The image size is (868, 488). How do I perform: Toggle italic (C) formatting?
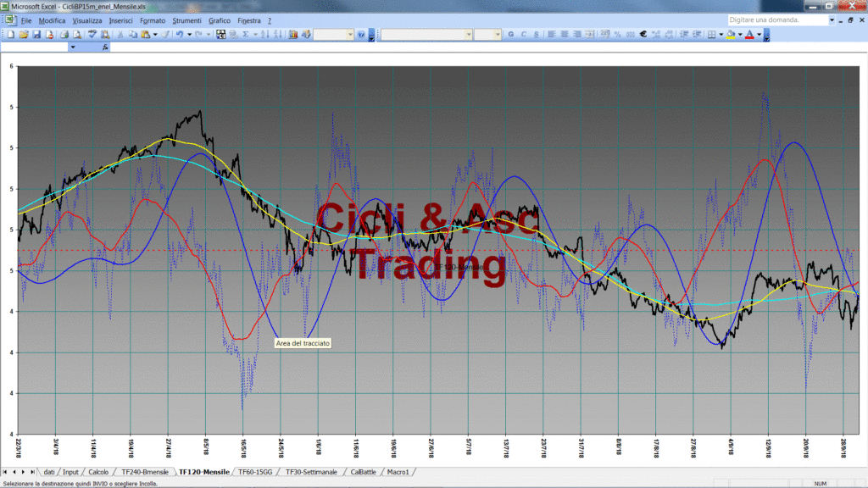524,34
